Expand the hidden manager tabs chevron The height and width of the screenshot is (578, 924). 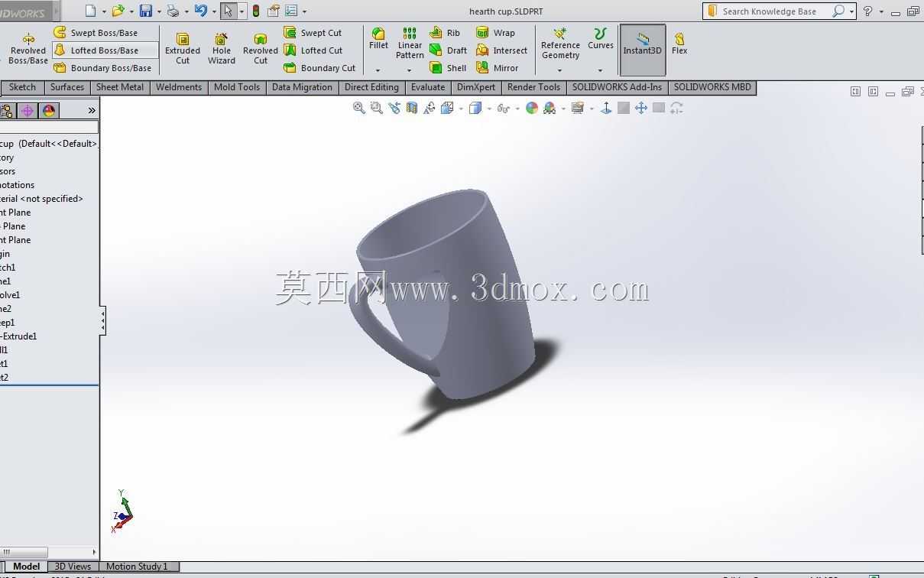point(92,111)
